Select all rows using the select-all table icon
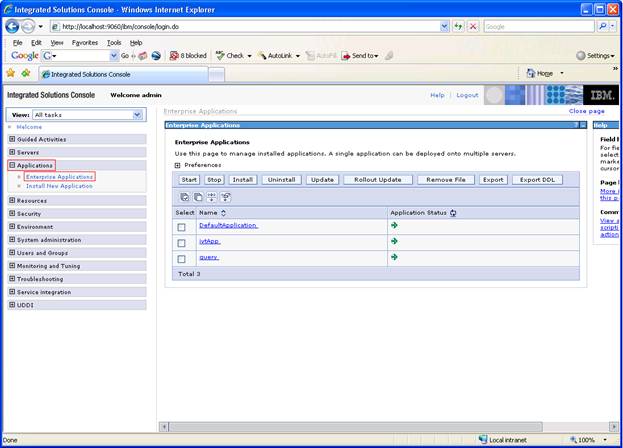Viewport: 623px width, 448px height. point(184,197)
